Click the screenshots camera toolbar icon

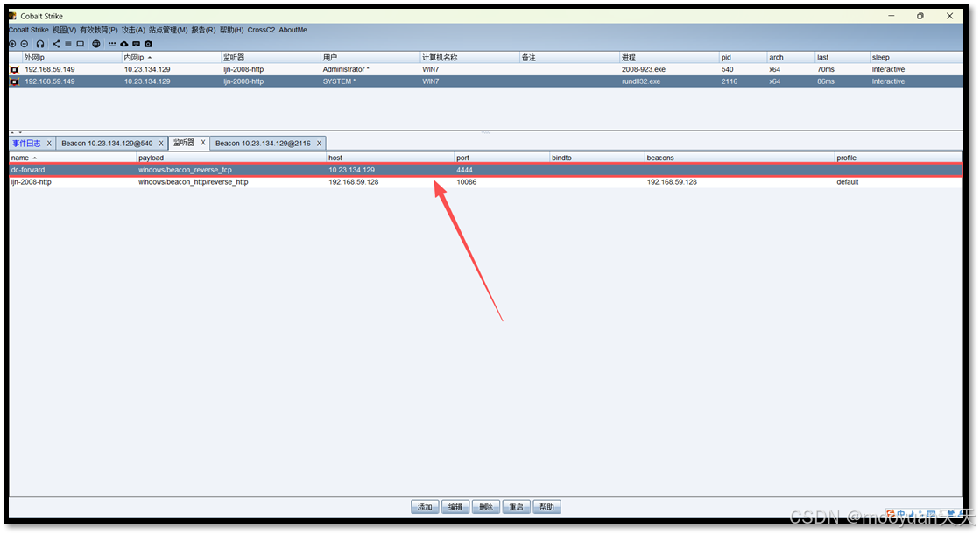(148, 44)
